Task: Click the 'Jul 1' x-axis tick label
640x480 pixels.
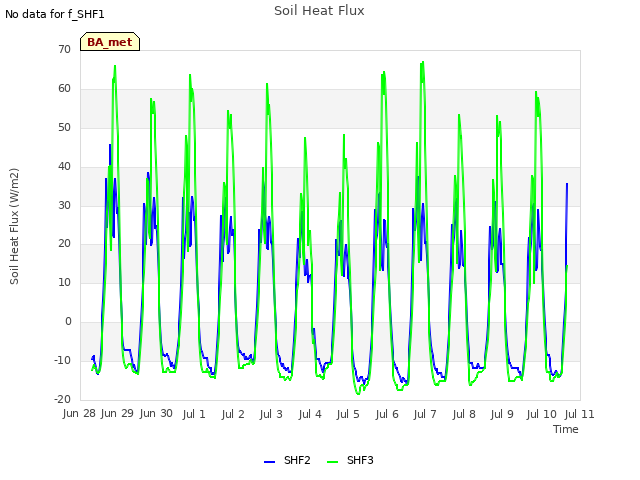Action: [x=194, y=414]
